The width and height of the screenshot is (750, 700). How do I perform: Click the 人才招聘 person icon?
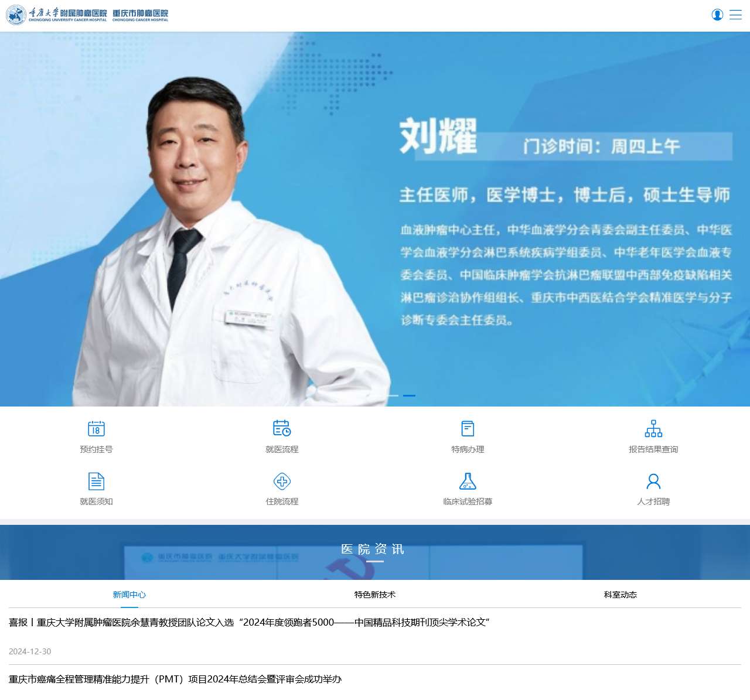(653, 481)
